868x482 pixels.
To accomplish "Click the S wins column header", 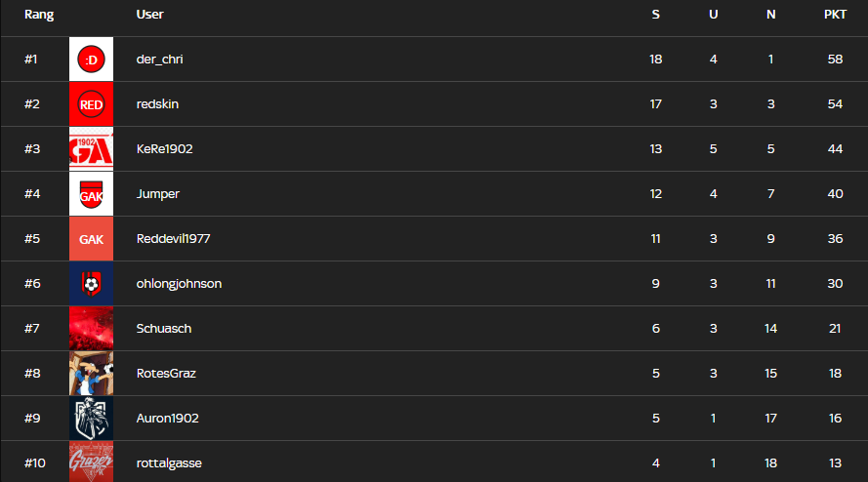I will click(x=655, y=15).
